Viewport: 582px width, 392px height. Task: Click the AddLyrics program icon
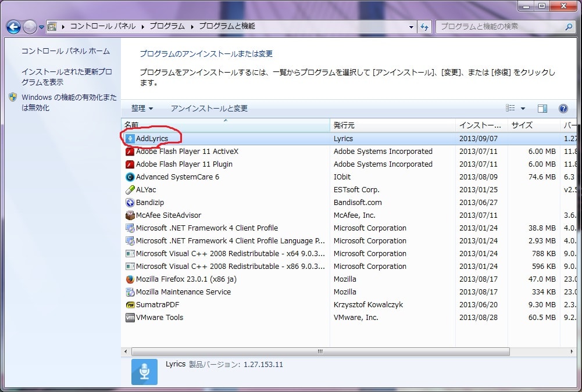[x=130, y=139]
